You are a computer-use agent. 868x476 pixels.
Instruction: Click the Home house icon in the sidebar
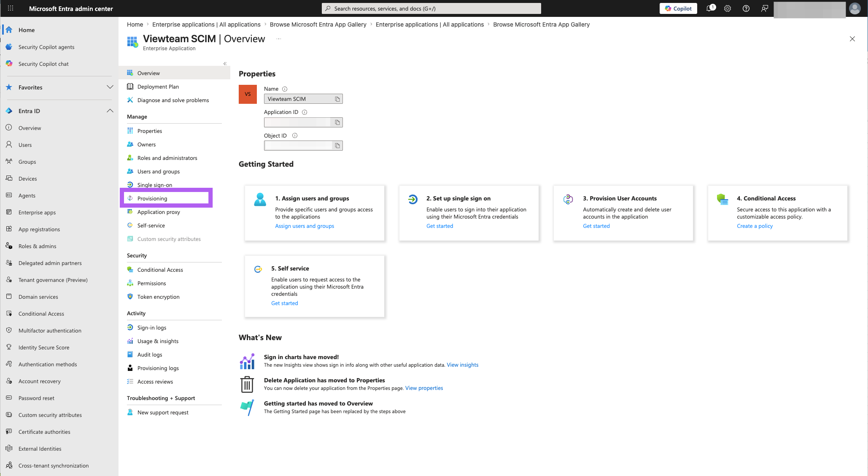(9, 30)
